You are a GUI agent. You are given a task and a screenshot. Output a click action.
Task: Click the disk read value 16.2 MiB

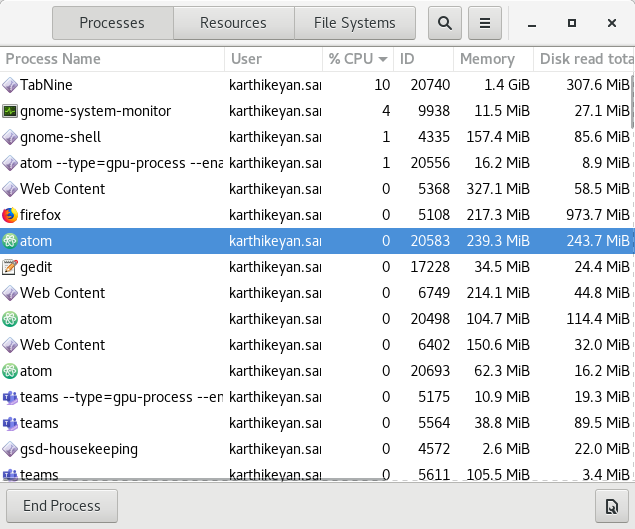click(602, 371)
